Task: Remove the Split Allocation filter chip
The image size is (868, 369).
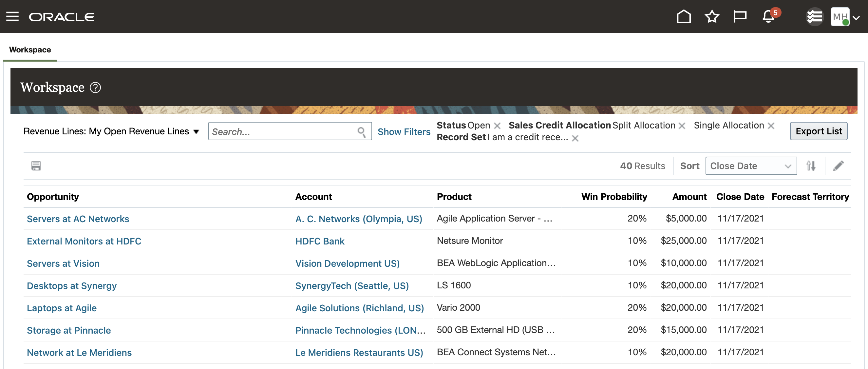Action: coord(682,126)
